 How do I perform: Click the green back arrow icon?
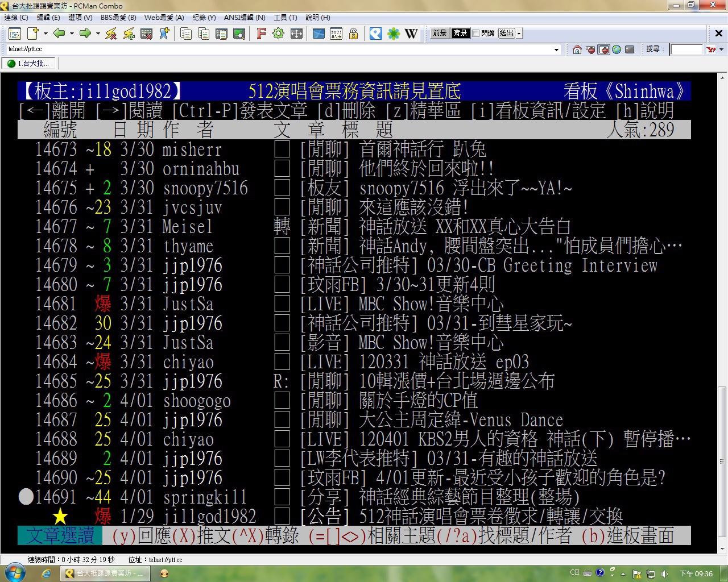tap(59, 34)
